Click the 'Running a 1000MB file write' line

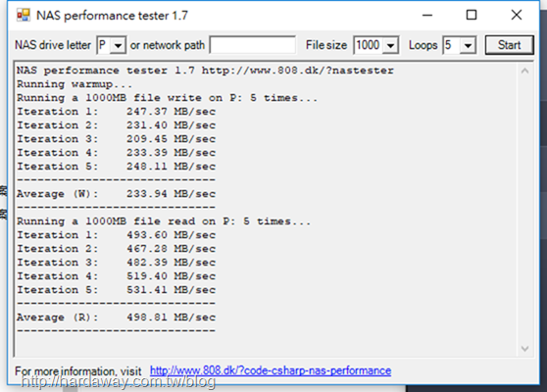click(x=167, y=98)
